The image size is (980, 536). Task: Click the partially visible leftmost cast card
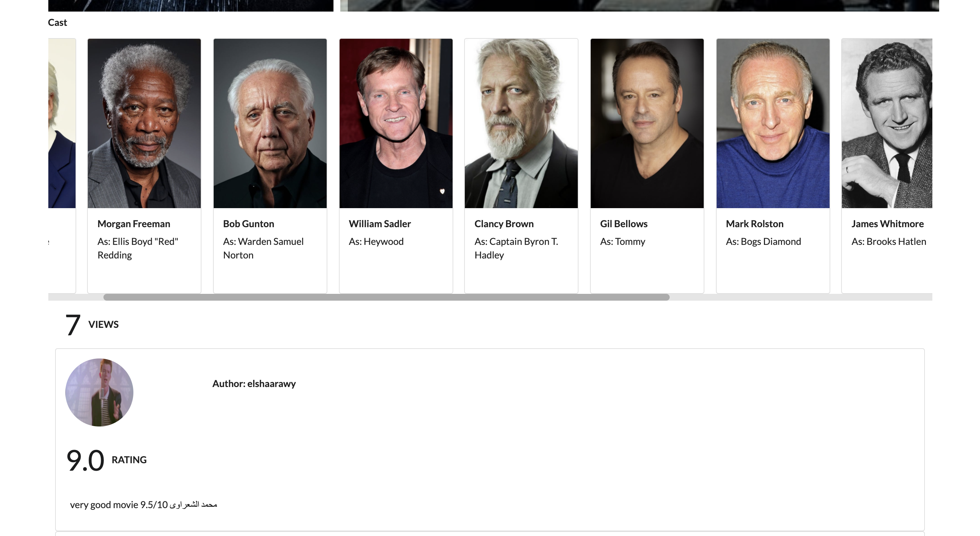[x=62, y=152]
